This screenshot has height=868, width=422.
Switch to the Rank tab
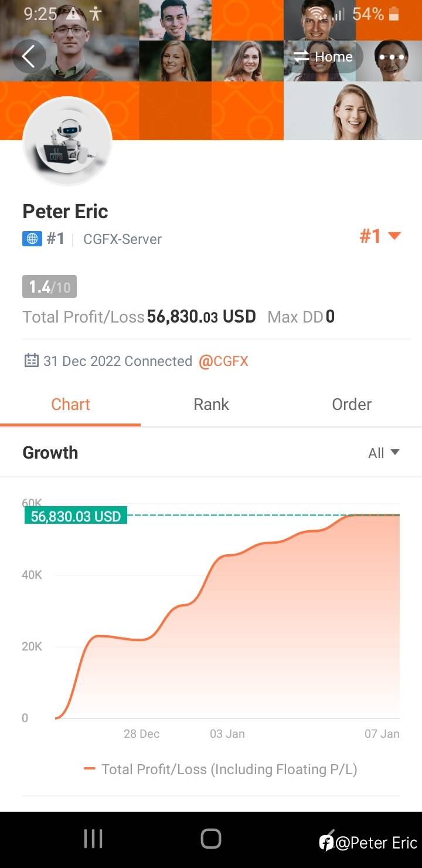click(211, 405)
